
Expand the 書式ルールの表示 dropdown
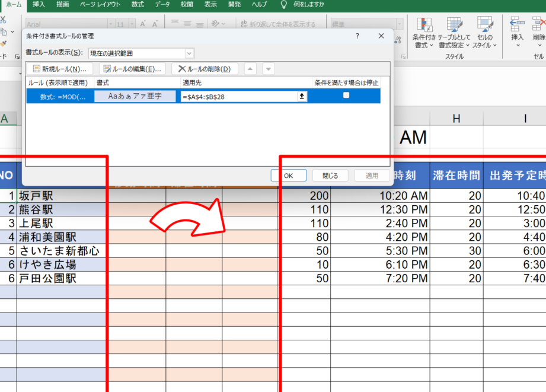(x=189, y=53)
